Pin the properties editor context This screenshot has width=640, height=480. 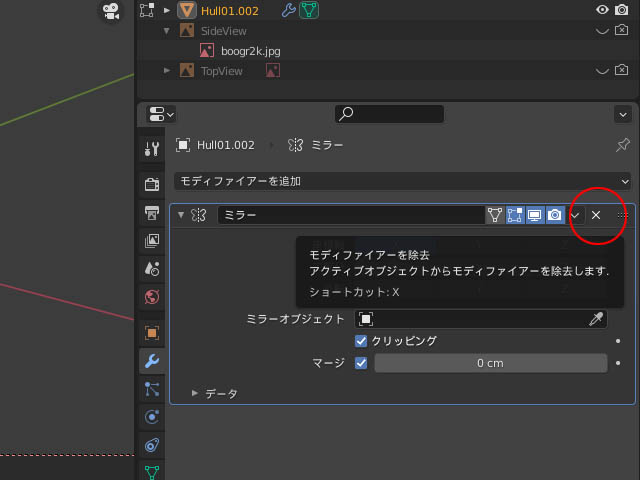pyautogui.click(x=623, y=145)
